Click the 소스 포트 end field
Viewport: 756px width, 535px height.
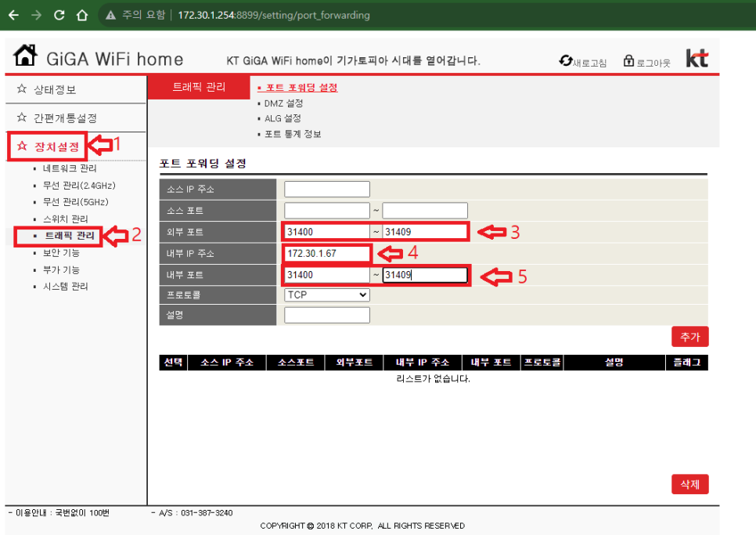point(425,211)
